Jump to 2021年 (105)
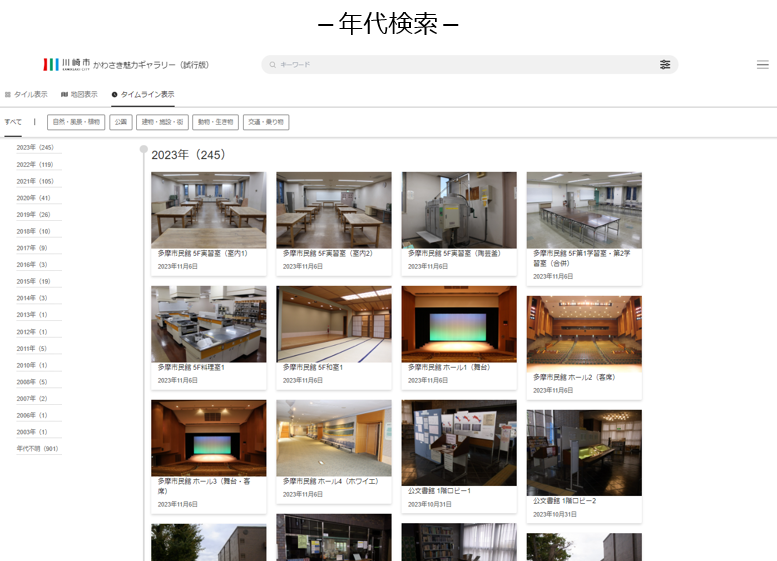Screen dimensions: 777x561 pyautogui.click(x=35, y=181)
